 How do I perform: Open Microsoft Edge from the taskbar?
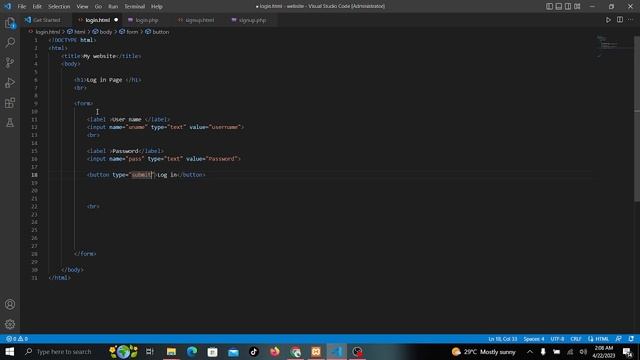192,351
